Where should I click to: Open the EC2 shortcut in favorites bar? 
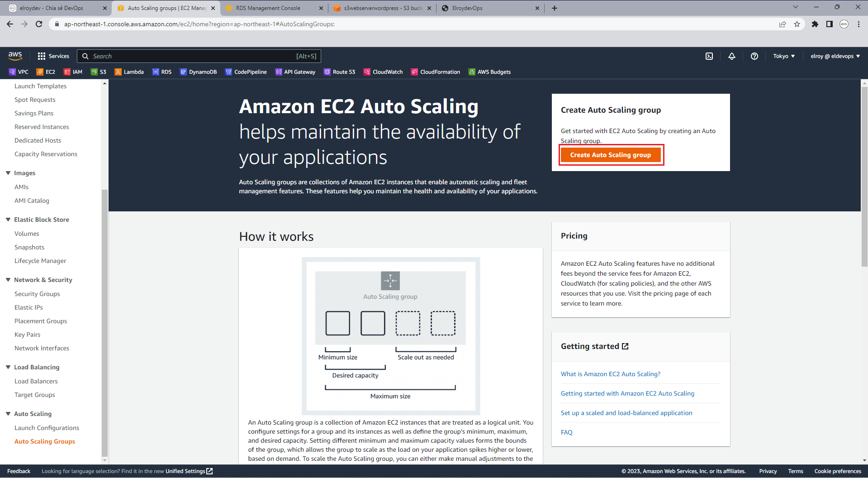pos(46,72)
